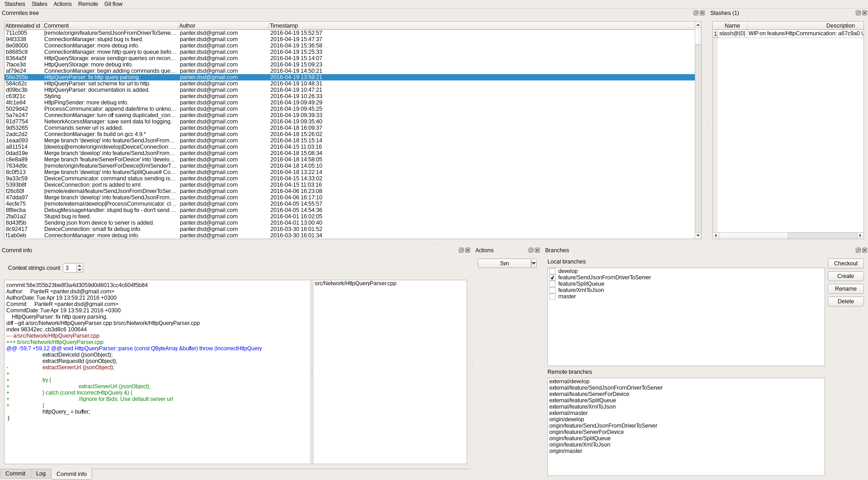Close the Commit info panel

[467, 250]
